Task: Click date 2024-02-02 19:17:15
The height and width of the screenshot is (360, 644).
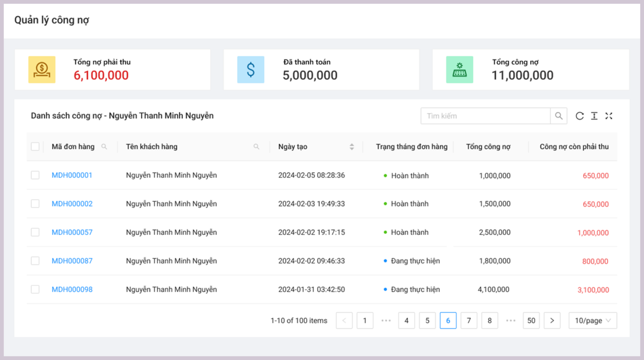Action: [x=311, y=232]
